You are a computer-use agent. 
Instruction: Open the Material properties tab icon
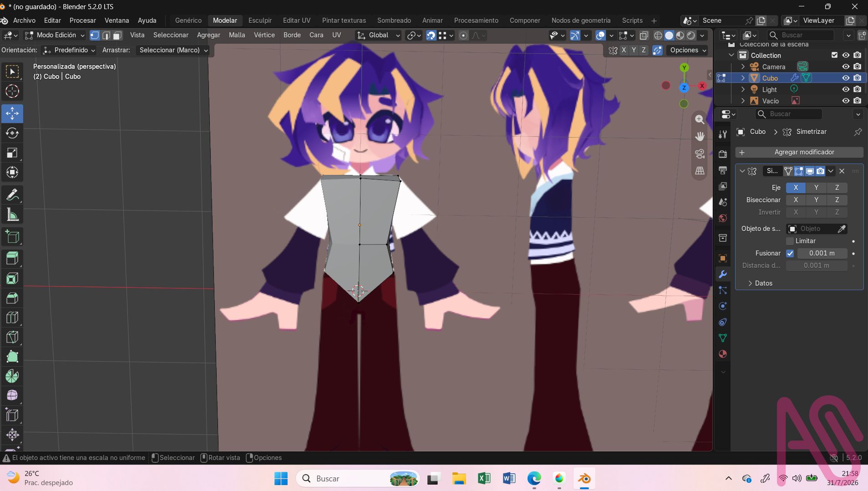[x=722, y=354]
